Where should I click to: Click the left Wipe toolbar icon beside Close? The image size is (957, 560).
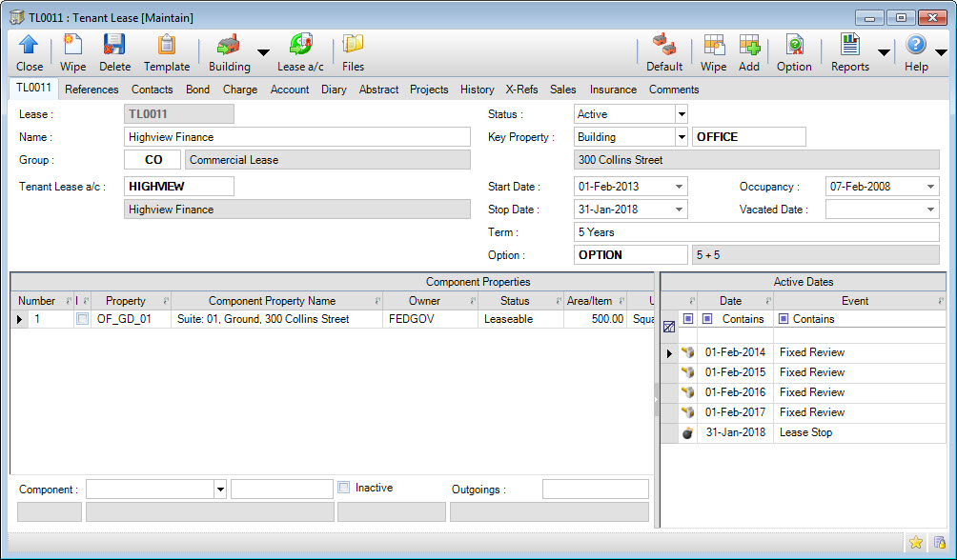[72, 45]
